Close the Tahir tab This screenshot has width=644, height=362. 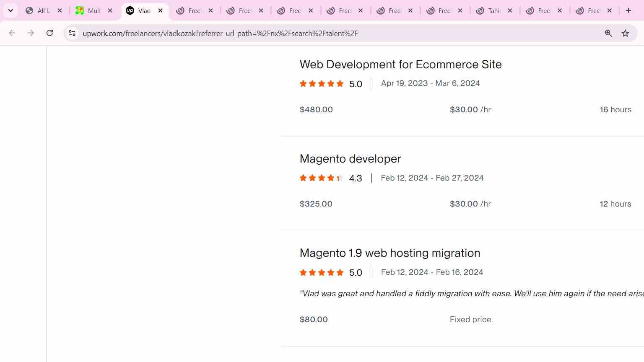(510, 10)
